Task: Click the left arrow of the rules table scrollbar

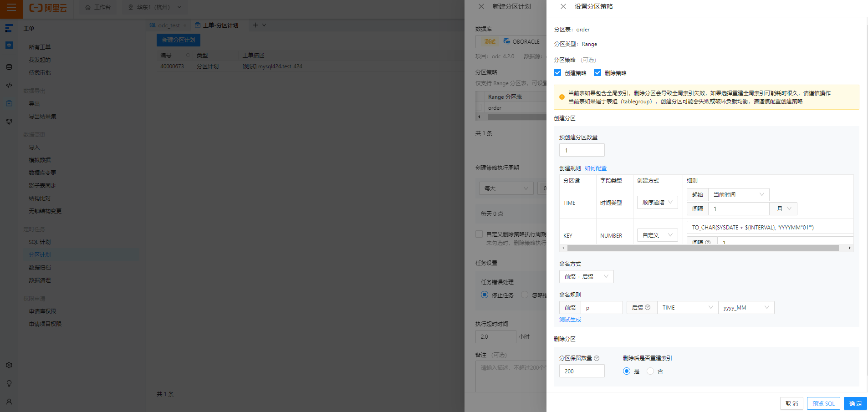Action: pos(564,248)
